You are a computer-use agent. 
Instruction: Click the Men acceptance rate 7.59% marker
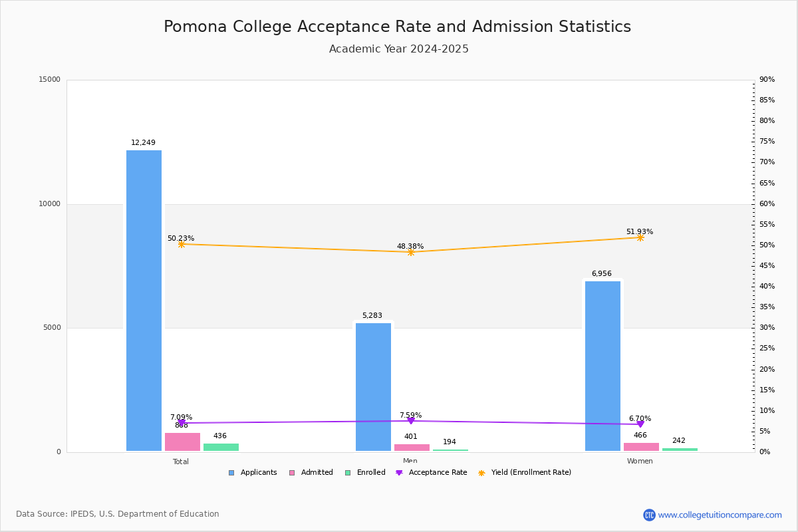411,420
